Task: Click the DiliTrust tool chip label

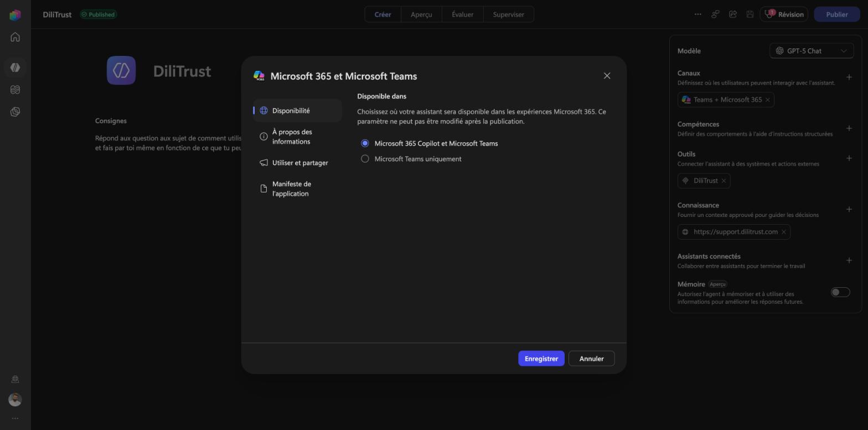Action: tap(705, 181)
